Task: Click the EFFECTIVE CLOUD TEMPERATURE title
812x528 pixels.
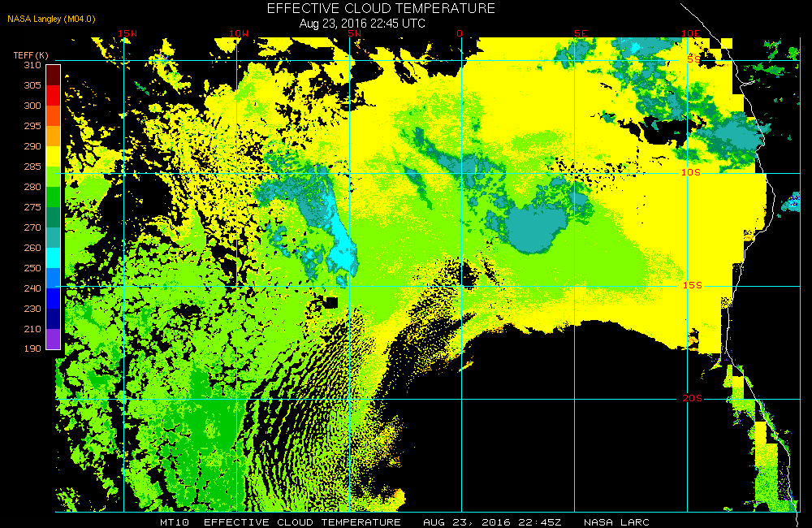Action: coord(381,8)
